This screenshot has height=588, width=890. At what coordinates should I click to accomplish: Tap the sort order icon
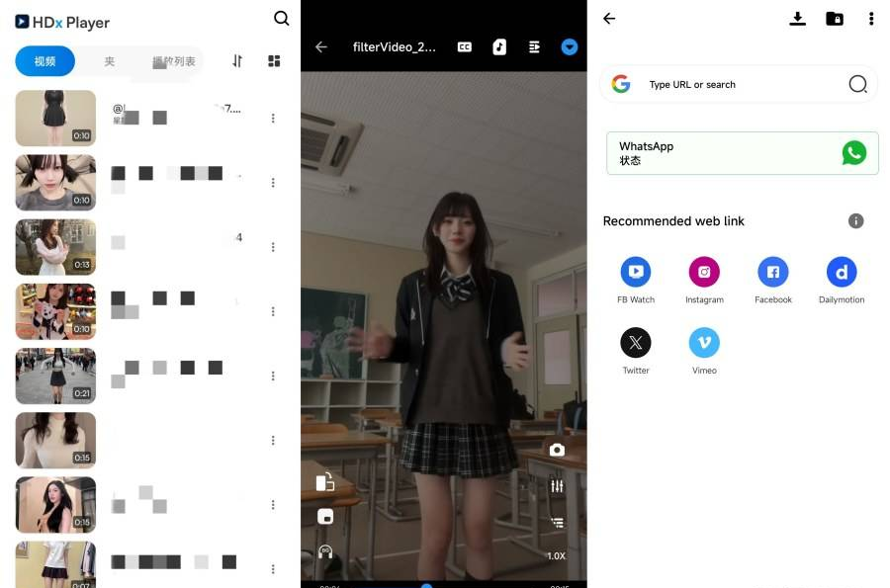point(237,61)
